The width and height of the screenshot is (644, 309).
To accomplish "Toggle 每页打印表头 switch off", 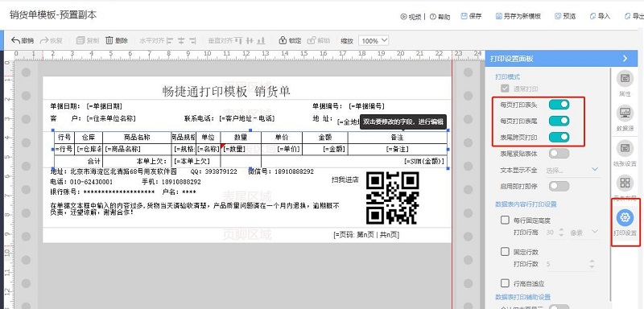I will 559,105.
